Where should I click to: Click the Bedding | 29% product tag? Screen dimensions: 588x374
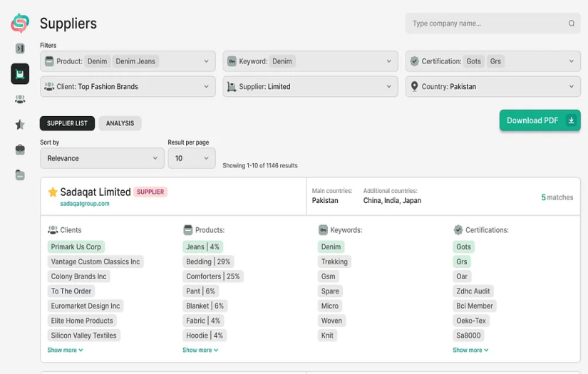click(208, 261)
